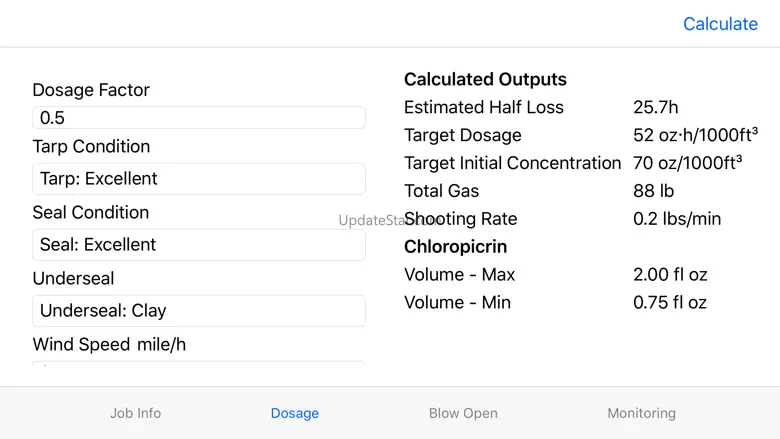Open the Seal Condition dropdown
This screenshot has height=439, width=780.
(198, 245)
